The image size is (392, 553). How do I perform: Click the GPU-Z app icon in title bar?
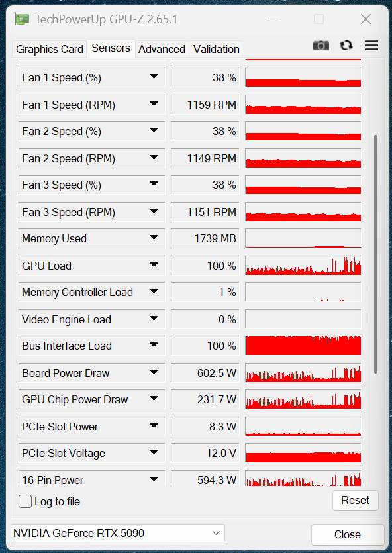(x=22, y=19)
